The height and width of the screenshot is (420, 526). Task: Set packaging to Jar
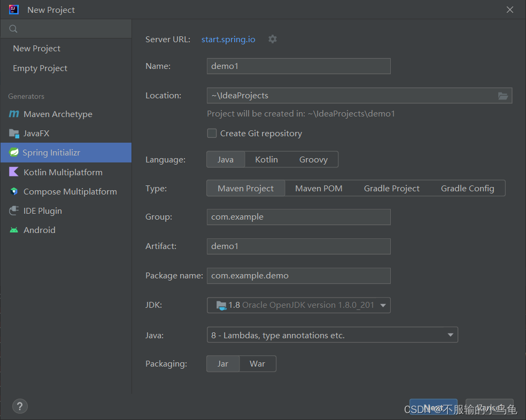coord(223,364)
